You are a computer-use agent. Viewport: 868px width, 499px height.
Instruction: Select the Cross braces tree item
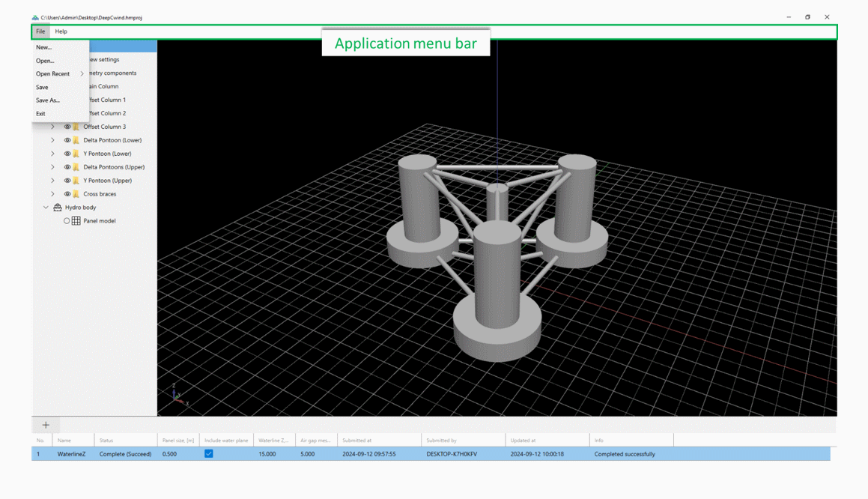[x=100, y=194]
